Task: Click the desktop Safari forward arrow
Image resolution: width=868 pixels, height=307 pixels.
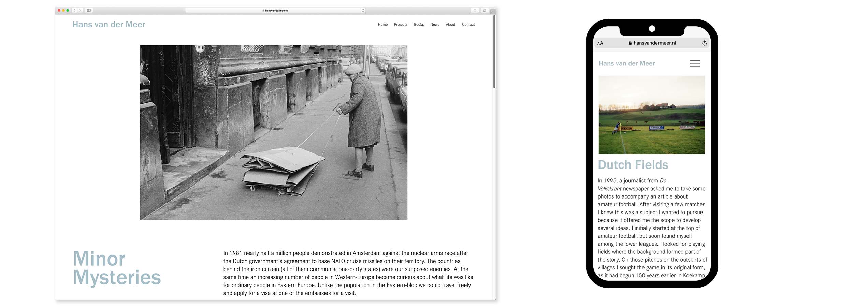Action: coord(80,11)
